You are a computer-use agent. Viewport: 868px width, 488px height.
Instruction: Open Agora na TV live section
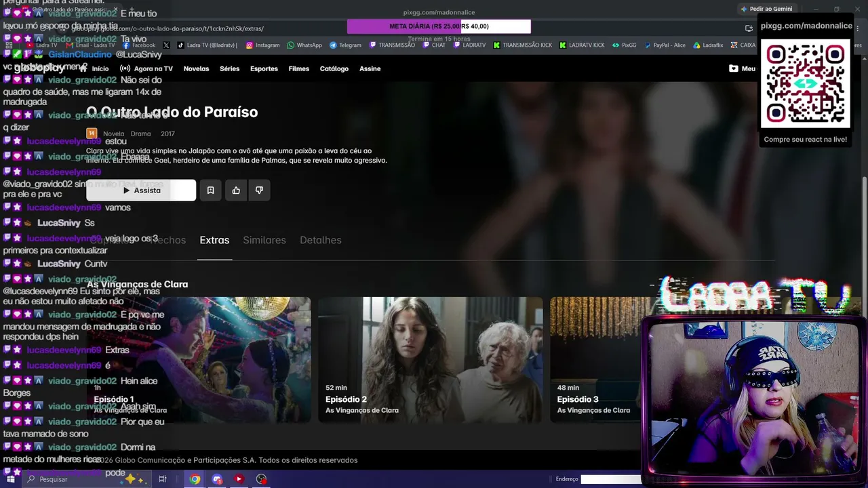coord(146,68)
